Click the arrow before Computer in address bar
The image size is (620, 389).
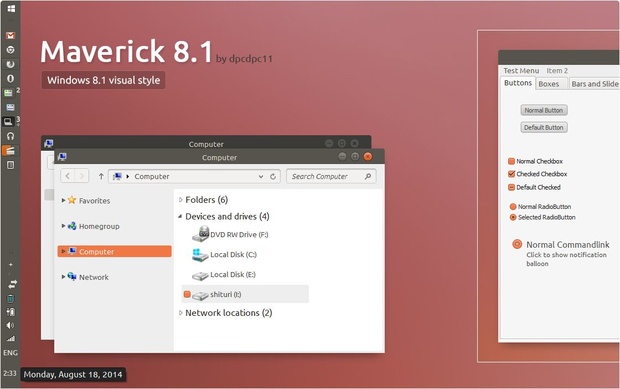[x=128, y=176]
